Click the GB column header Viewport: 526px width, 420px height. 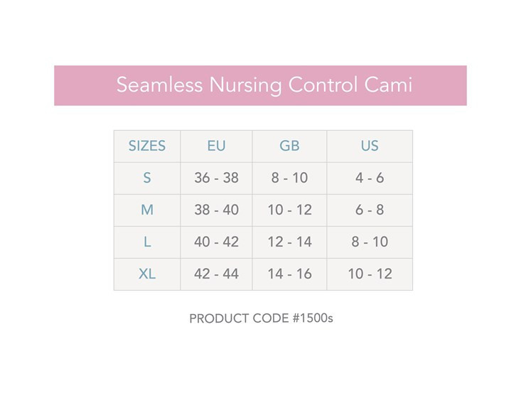(x=289, y=146)
